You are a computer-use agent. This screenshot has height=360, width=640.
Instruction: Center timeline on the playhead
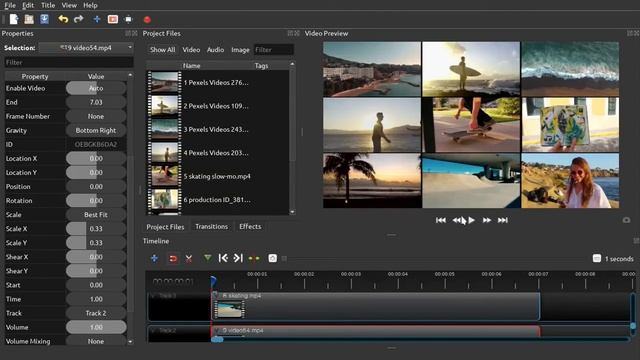[x=254, y=258]
